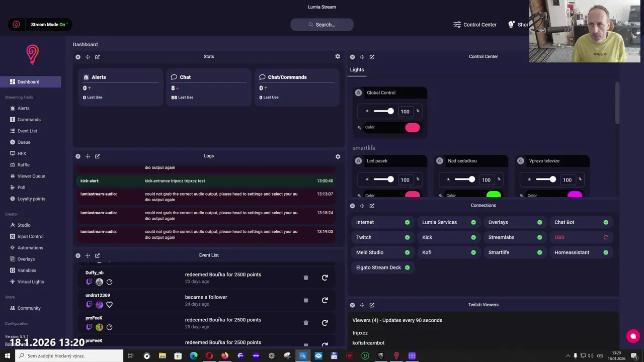Open the color picker pencil for Global Control
This screenshot has height=362, width=644.
click(359, 128)
